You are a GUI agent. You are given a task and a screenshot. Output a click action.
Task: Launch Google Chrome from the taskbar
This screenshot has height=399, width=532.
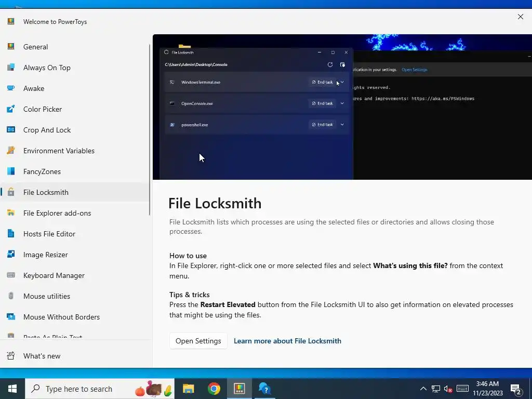pos(214,389)
